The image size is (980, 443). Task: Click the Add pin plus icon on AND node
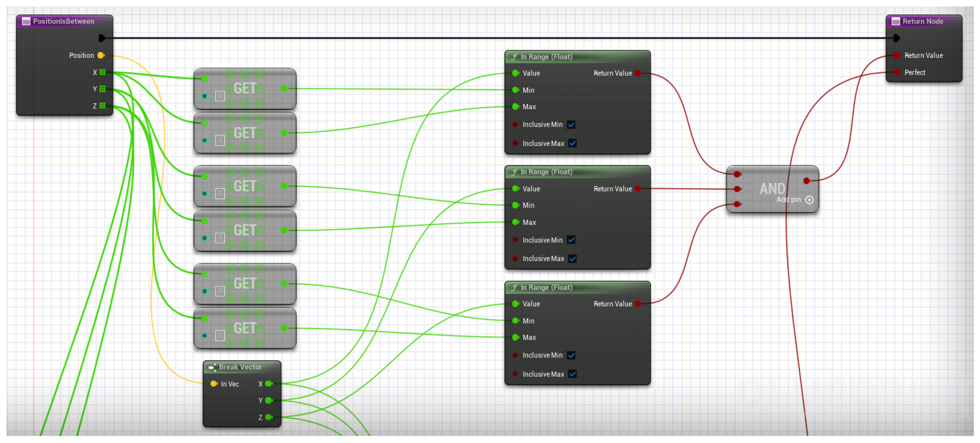809,200
